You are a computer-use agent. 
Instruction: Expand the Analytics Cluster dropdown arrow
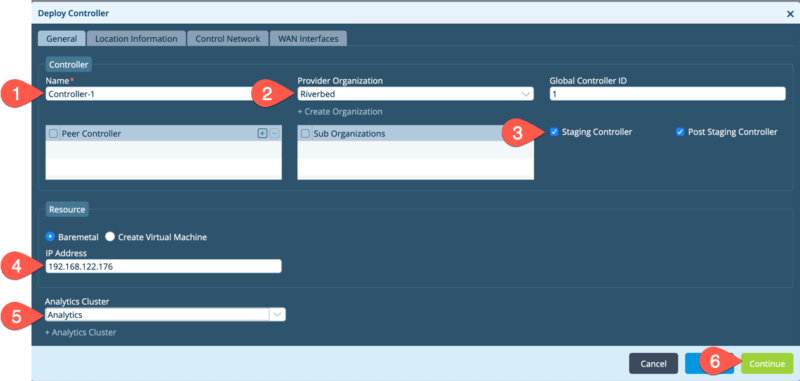[277, 315]
